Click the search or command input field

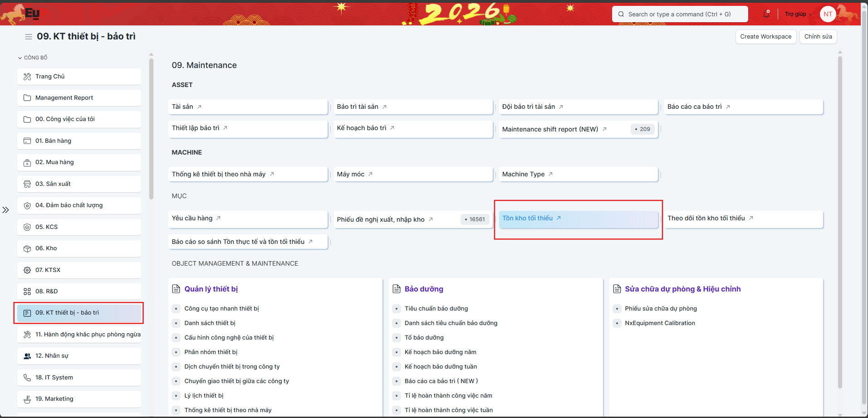[x=679, y=14]
